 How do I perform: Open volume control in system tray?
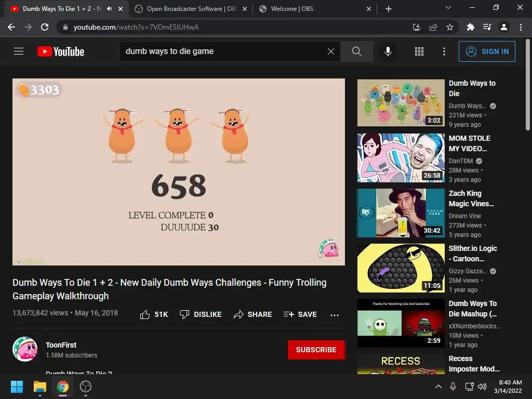482,387
